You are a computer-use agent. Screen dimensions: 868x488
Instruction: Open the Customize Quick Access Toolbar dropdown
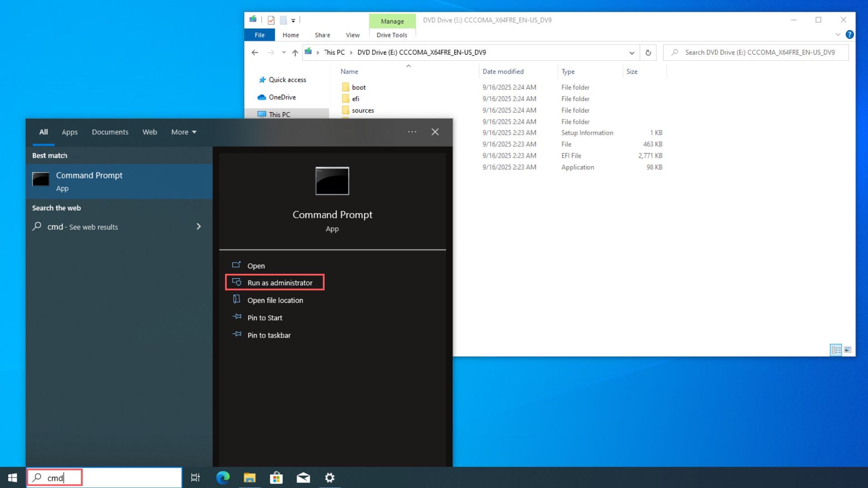[293, 20]
